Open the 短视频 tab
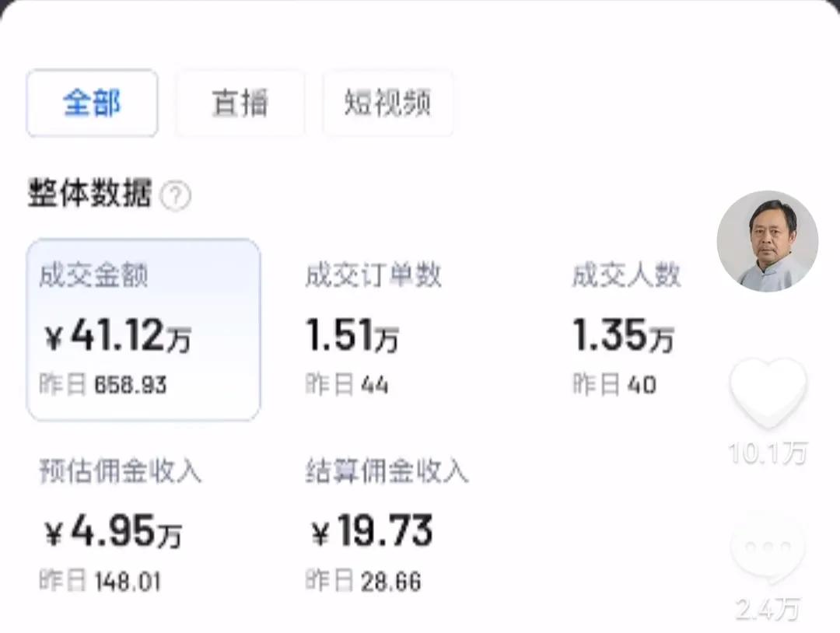This screenshot has width=840, height=633. 387,103
